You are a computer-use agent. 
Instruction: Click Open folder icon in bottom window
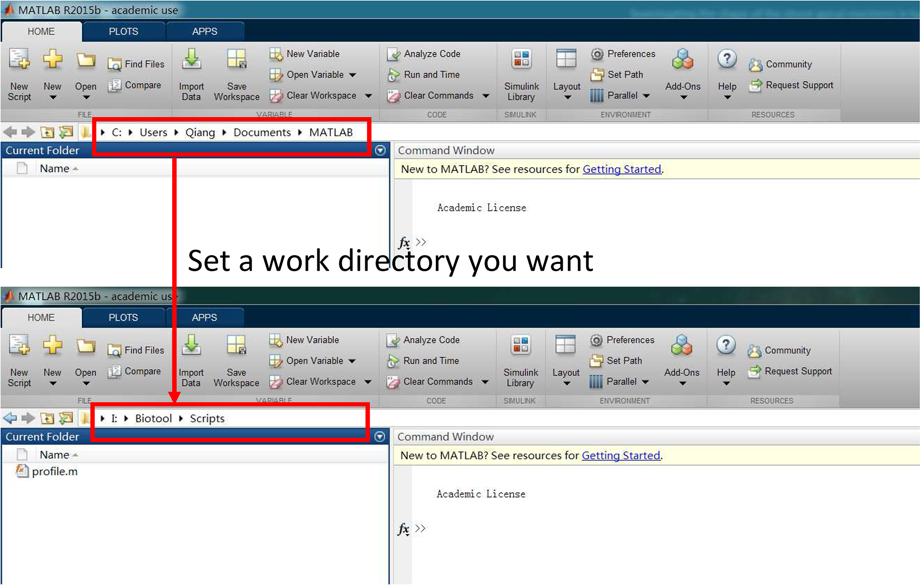[x=86, y=345]
